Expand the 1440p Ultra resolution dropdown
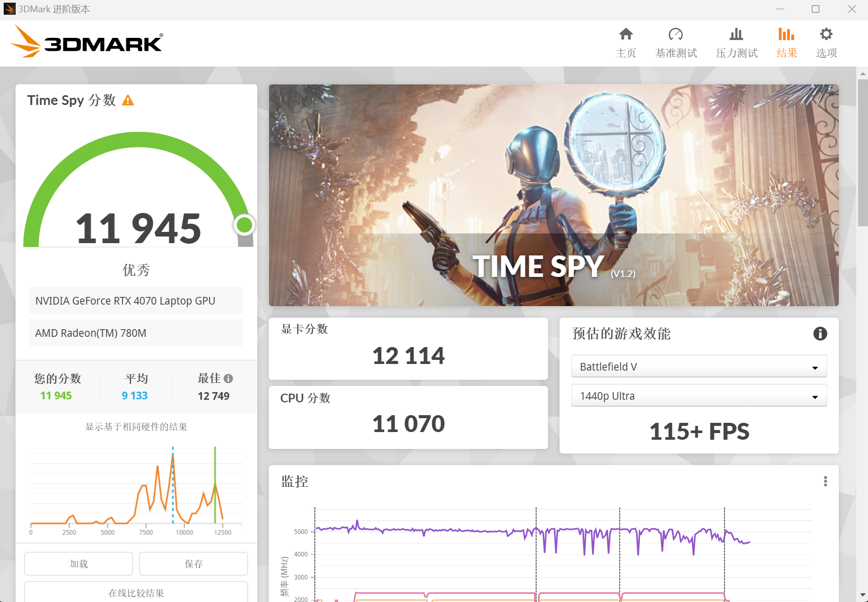868x602 pixels. [x=699, y=396]
